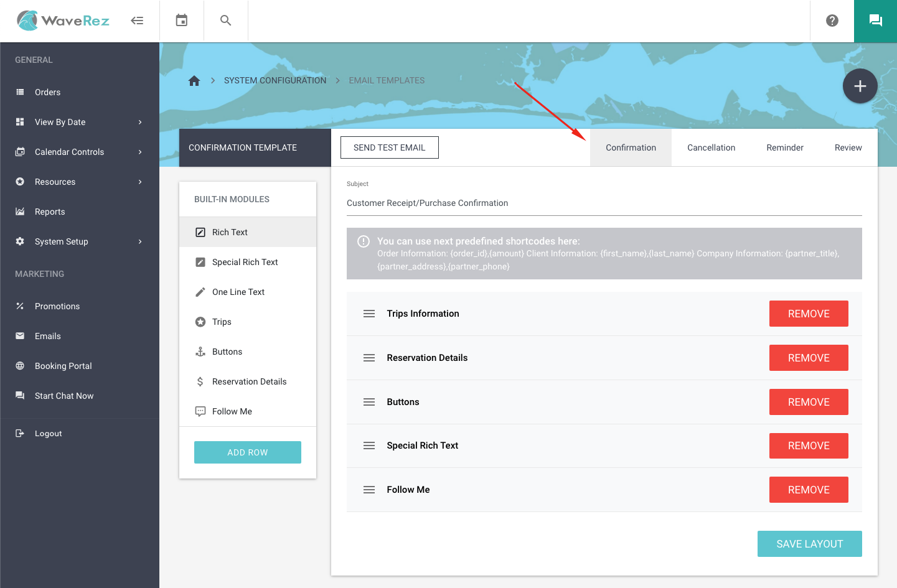This screenshot has height=588, width=897.
Task: Click the home breadcrumb icon
Action: [194, 81]
